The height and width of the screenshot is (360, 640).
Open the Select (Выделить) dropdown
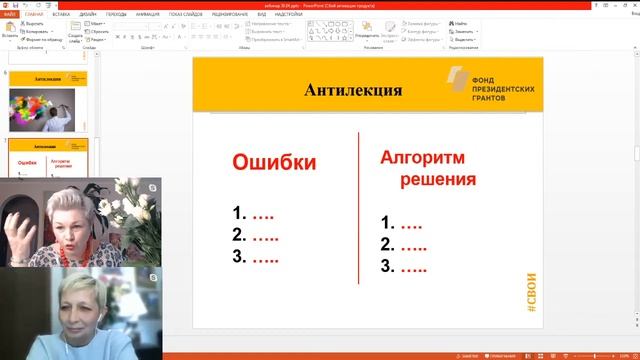pos(462,40)
